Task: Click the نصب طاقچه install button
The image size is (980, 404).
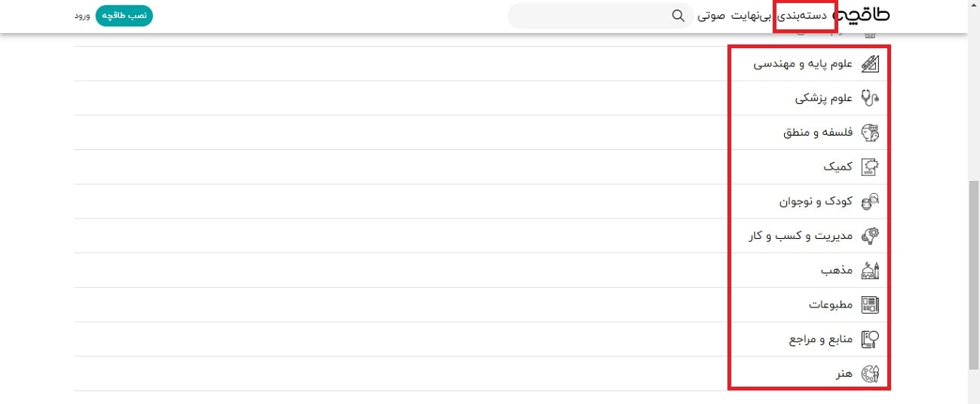Action: click(124, 16)
